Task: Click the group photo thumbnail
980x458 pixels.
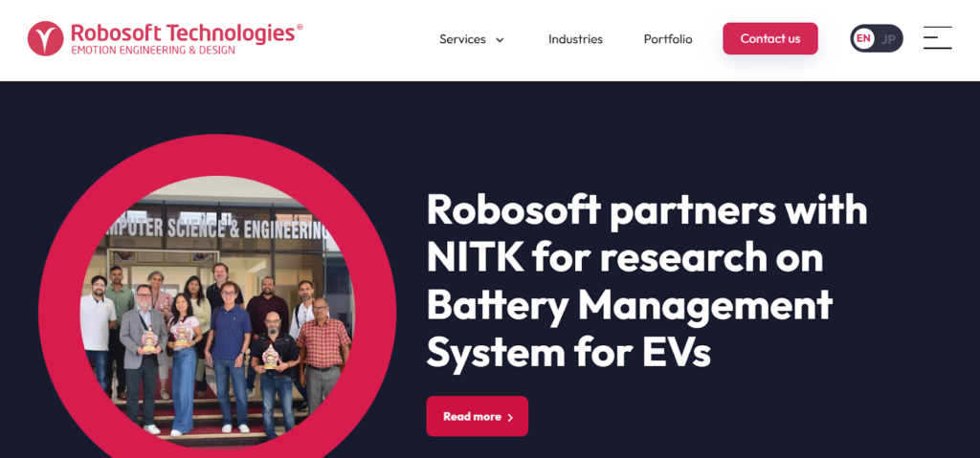Action: [x=217, y=311]
